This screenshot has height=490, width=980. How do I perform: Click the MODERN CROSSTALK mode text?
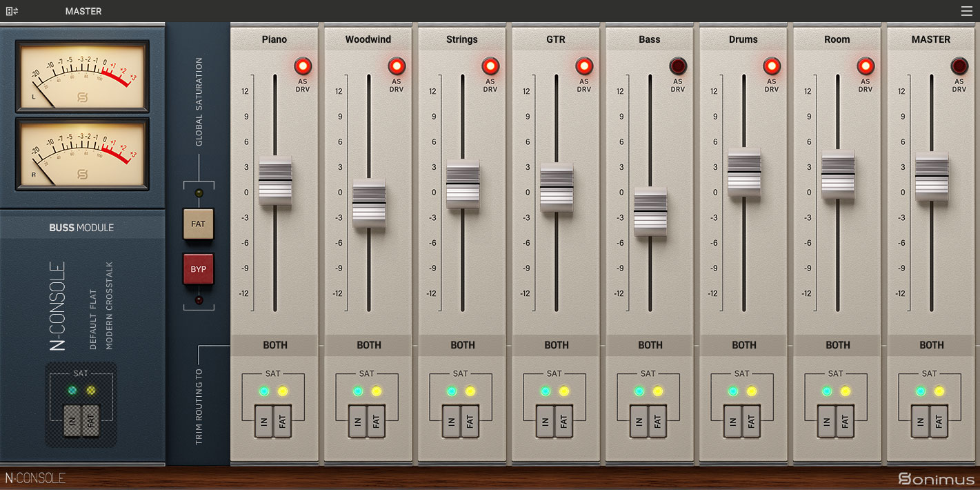(109, 306)
